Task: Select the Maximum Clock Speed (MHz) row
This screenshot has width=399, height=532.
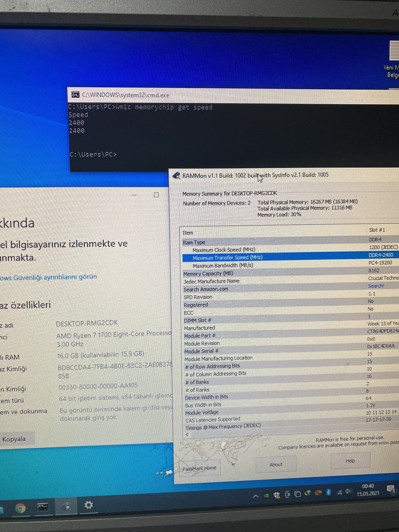Action: click(x=291, y=249)
